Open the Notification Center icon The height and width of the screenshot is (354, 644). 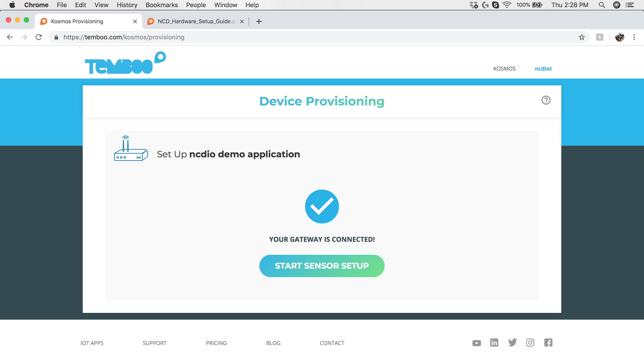pyautogui.click(x=630, y=5)
